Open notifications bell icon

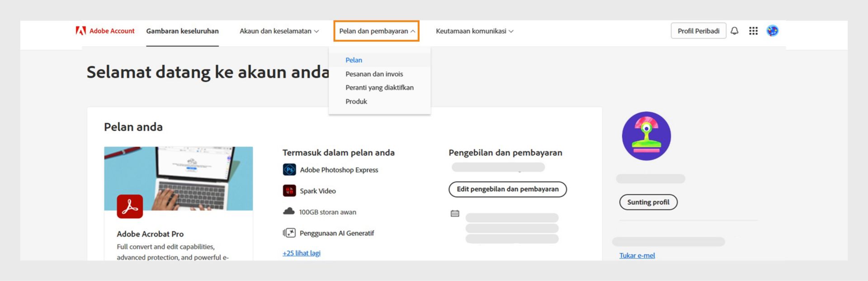pos(735,31)
